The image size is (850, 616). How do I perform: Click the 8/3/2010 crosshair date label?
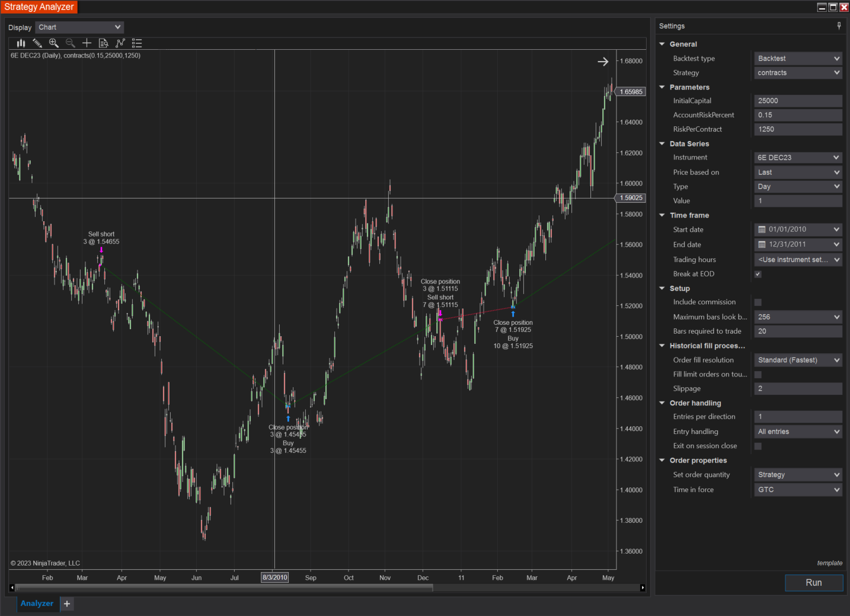[275, 577]
